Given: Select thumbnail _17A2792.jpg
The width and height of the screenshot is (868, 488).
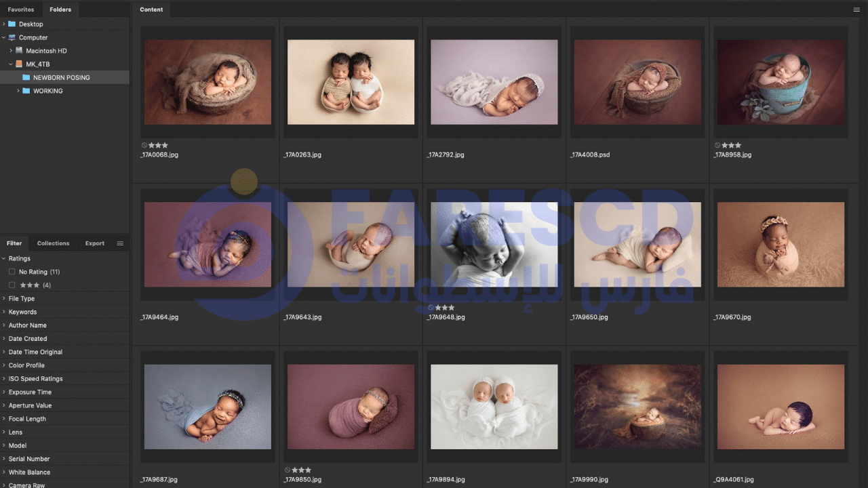Looking at the screenshot, I should point(494,82).
